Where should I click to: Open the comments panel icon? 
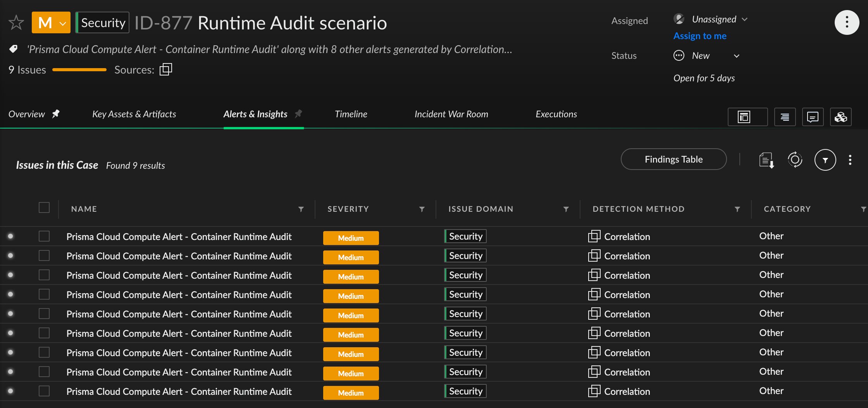[812, 117]
